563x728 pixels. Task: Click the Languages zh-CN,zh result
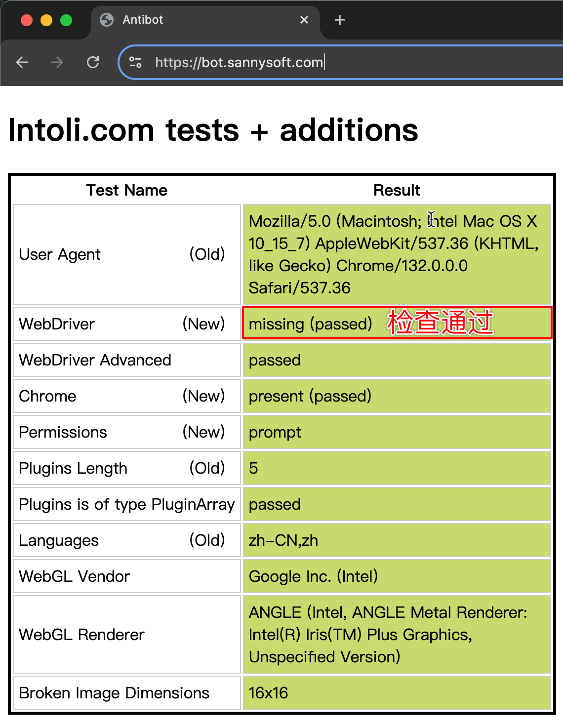tap(283, 540)
